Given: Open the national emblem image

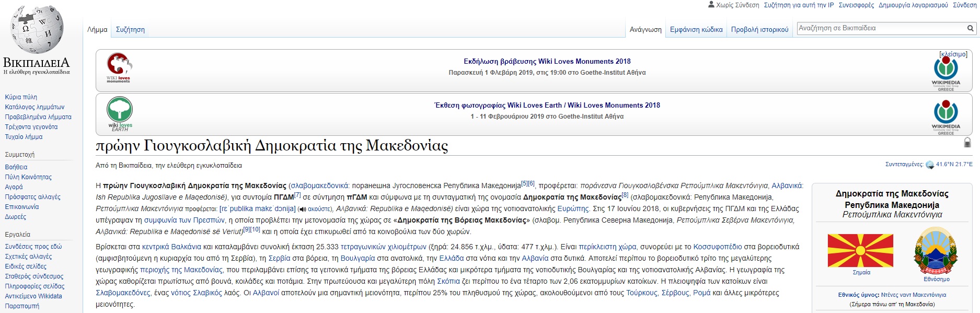Looking at the screenshot, I should pos(936,251).
